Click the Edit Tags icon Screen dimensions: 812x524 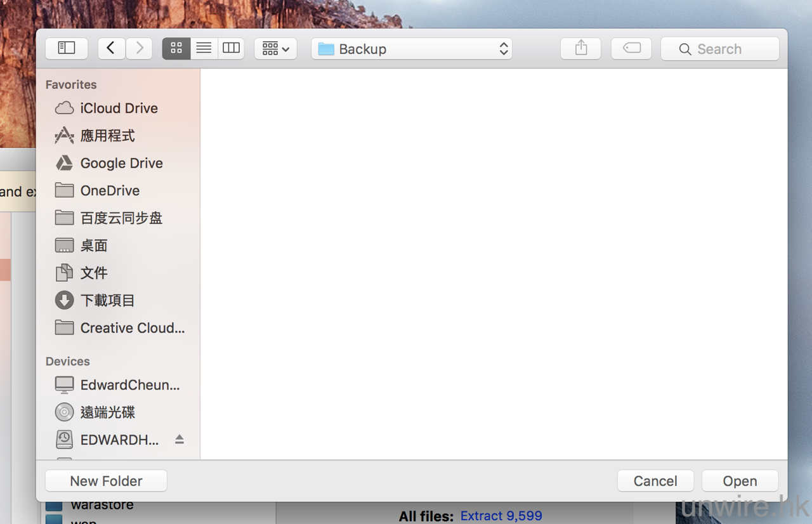click(631, 48)
